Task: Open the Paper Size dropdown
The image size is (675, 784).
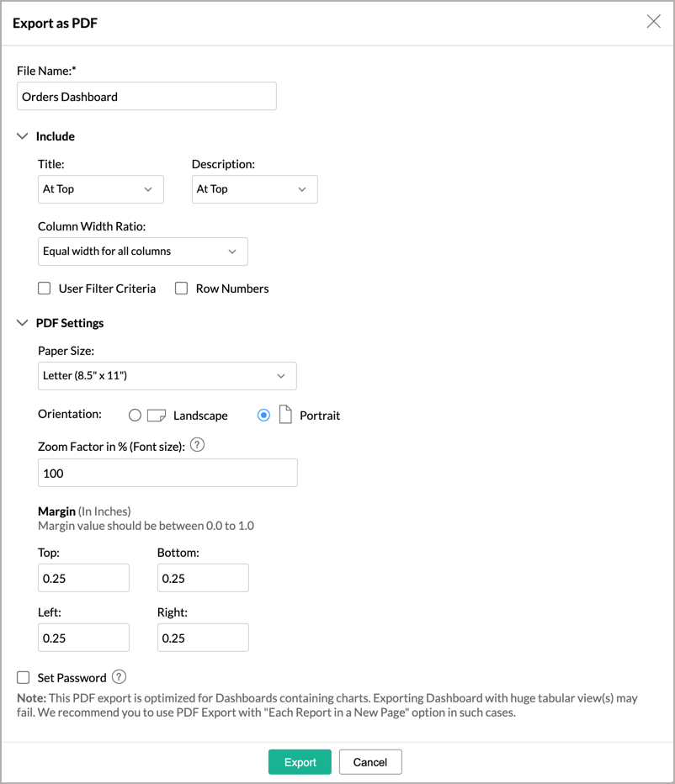Action: (167, 375)
